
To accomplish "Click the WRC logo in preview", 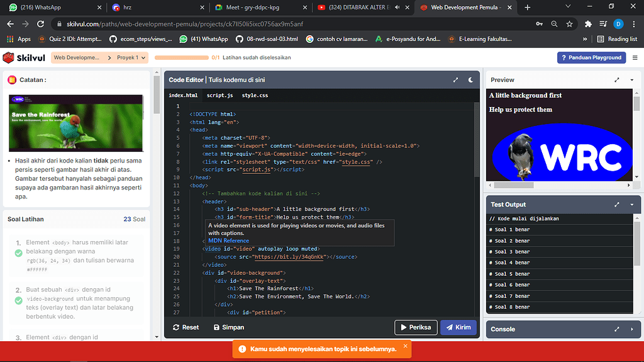I will (x=563, y=152).
